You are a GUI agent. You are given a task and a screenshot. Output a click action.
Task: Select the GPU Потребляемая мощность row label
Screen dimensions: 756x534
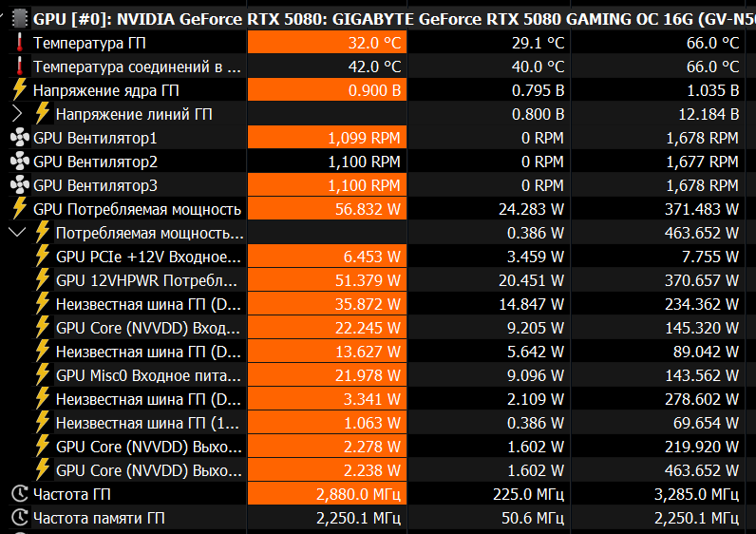point(137,209)
